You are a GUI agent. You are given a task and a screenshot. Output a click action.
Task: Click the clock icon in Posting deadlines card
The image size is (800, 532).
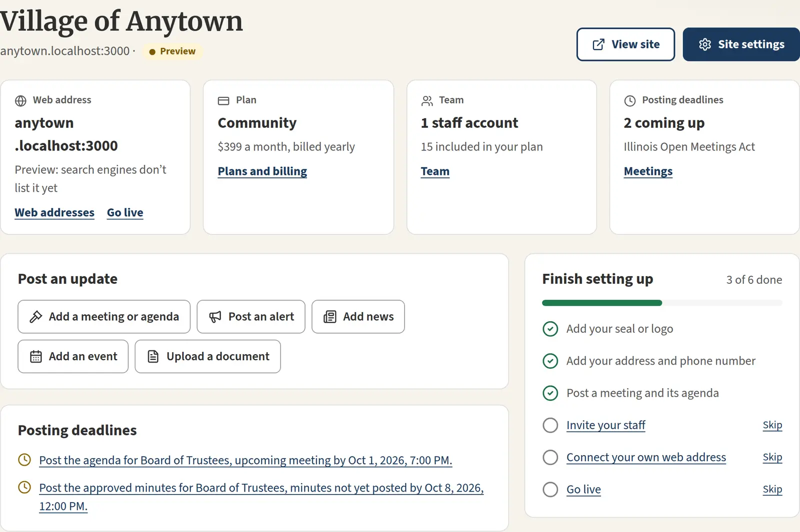pos(630,100)
